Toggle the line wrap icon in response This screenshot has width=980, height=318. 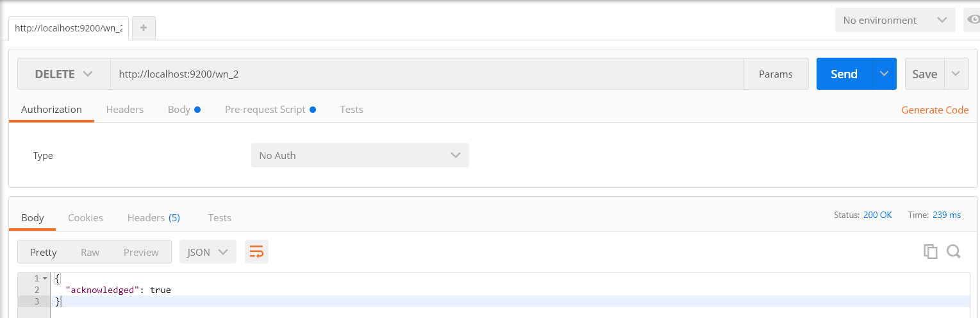256,252
